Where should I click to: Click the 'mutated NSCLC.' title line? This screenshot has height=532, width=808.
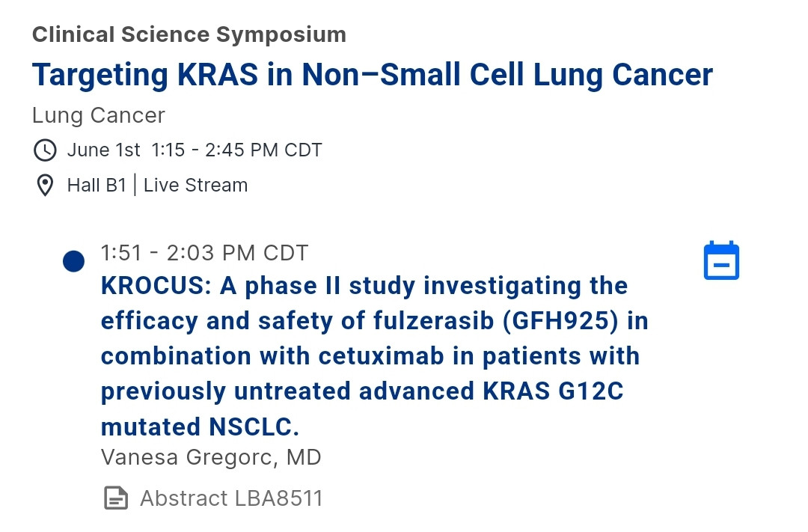[200, 426]
